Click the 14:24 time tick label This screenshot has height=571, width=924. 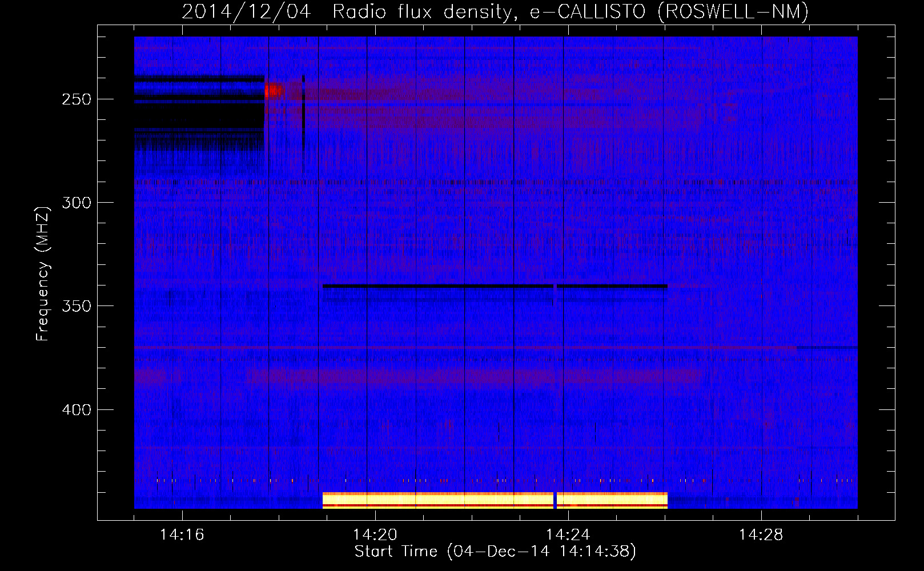point(568,534)
